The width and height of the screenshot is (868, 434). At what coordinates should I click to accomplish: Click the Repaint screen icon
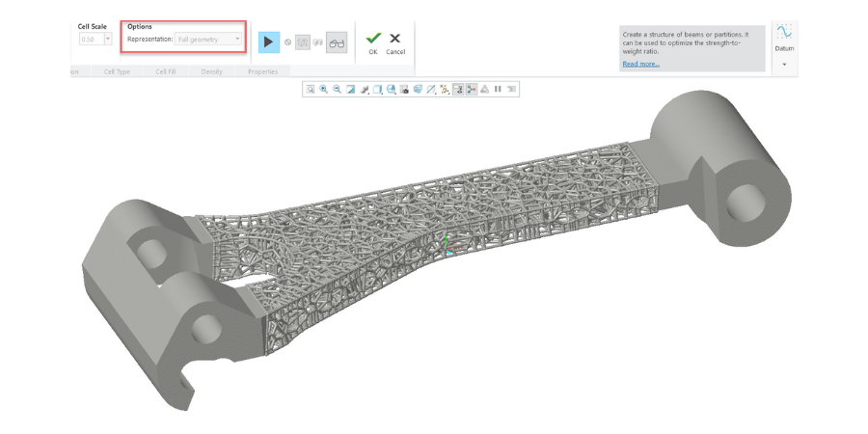point(351,89)
